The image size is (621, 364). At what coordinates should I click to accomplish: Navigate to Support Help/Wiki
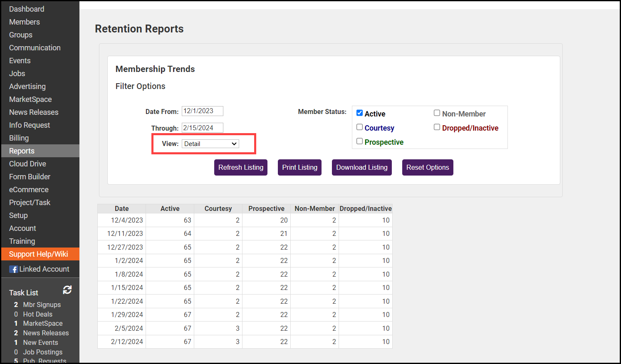click(x=39, y=254)
